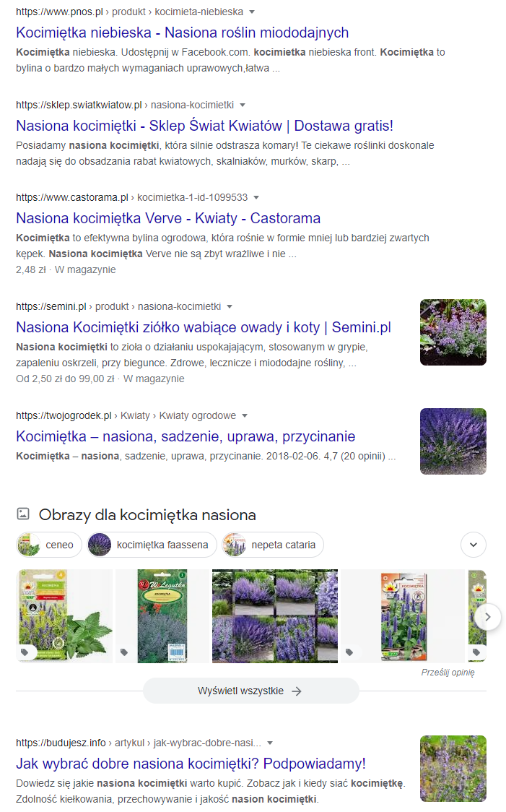Image resolution: width=506 pixels, height=812 pixels.
Task: Open Jak wybrać dobre nasiona kocimiętki link
Action: tap(191, 764)
